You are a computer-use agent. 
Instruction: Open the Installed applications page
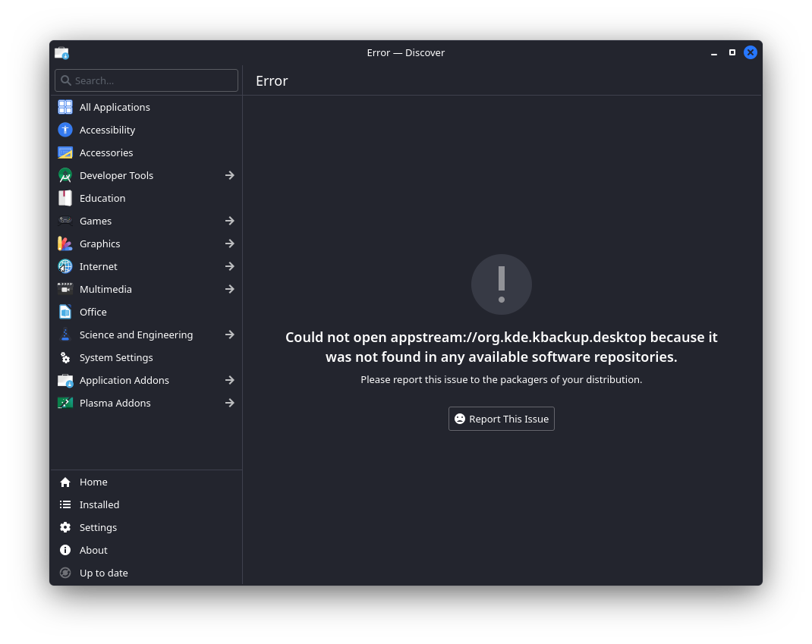click(x=99, y=504)
